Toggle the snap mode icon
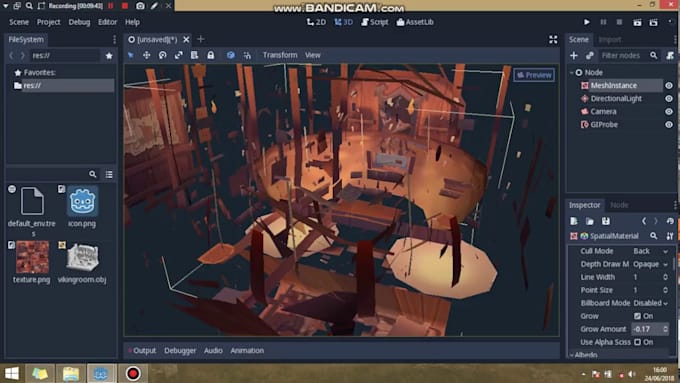This screenshot has height=383, width=680. [x=247, y=55]
